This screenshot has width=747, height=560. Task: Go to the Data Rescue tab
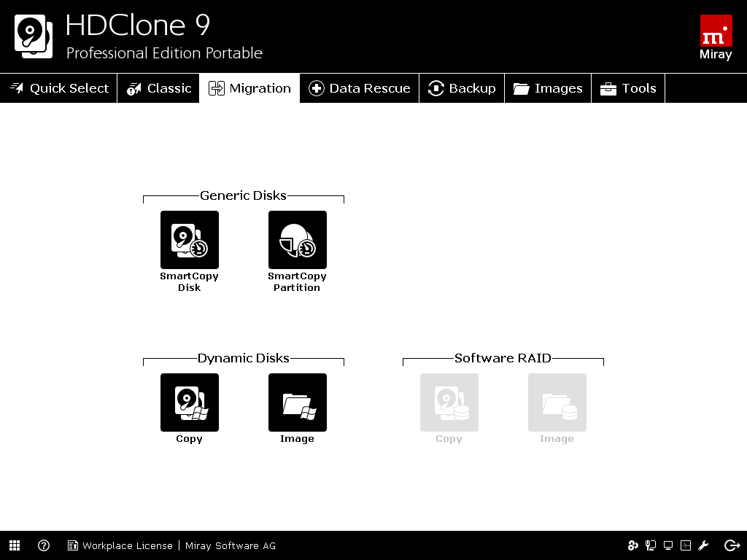coord(360,88)
